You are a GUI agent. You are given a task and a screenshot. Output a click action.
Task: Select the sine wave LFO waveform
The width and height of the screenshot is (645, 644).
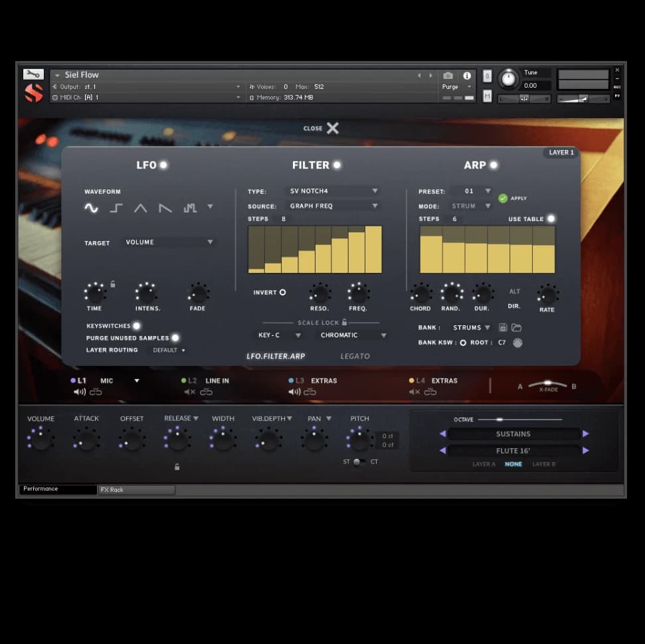(91, 208)
